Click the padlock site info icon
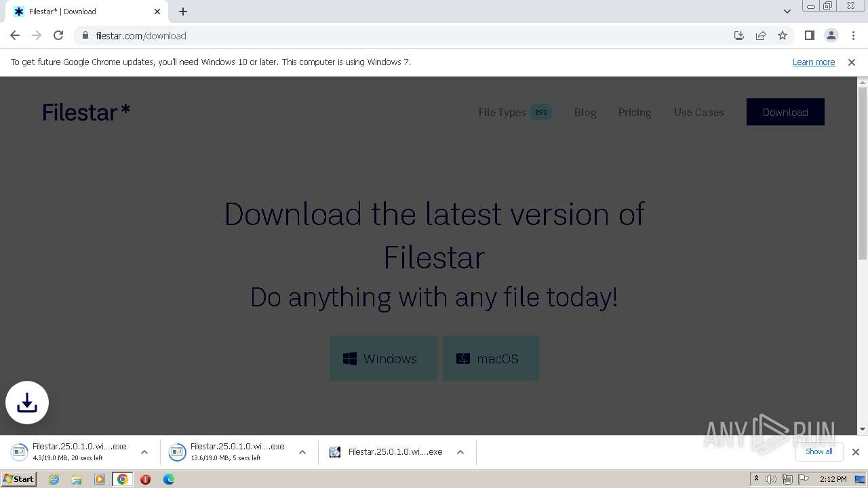Image resolution: width=868 pixels, height=488 pixels. pos(85,35)
